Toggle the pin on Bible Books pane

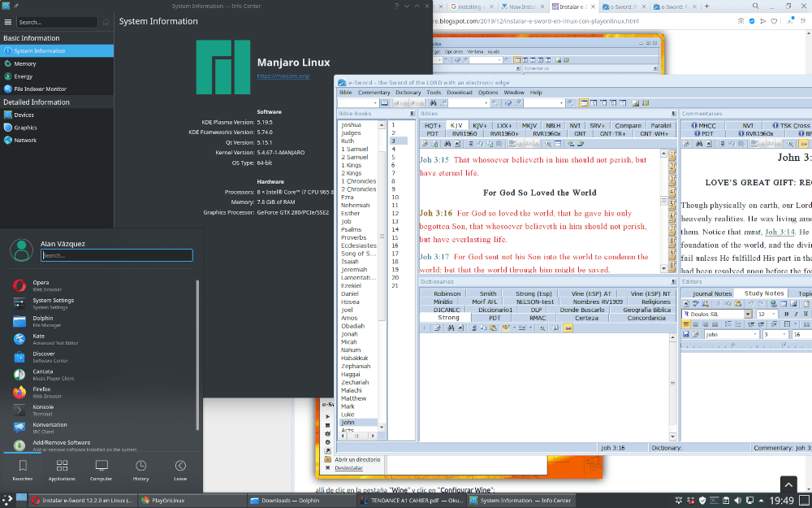[412, 114]
